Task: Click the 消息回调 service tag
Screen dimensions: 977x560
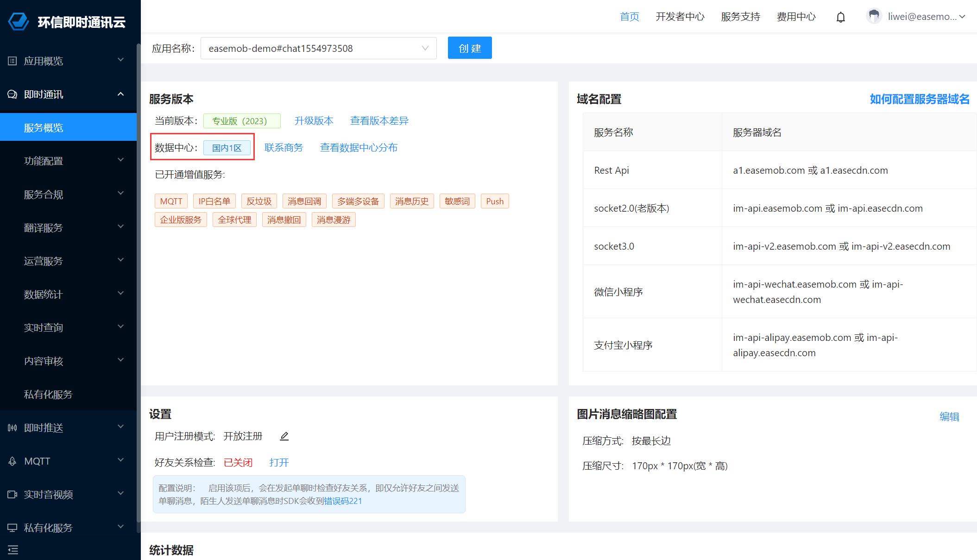Action: (304, 201)
